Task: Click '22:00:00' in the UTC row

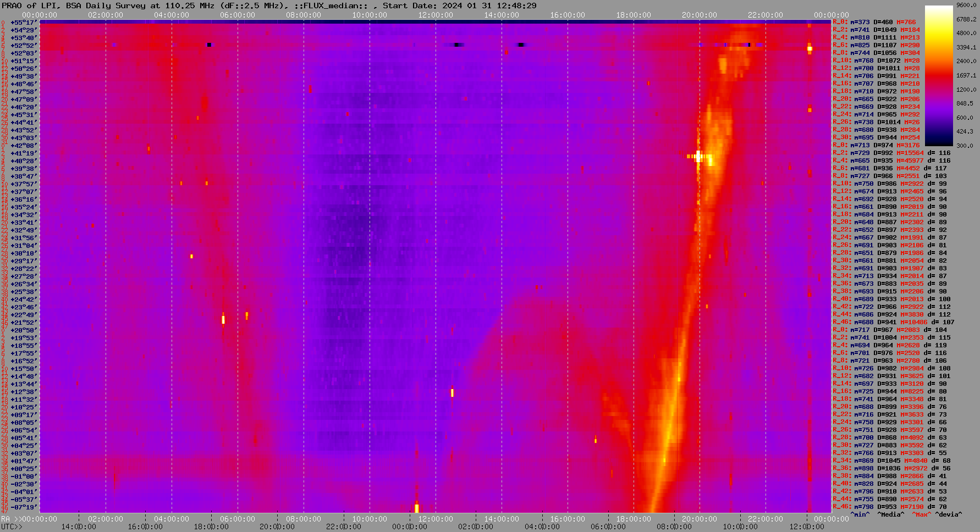Action: (x=344, y=527)
